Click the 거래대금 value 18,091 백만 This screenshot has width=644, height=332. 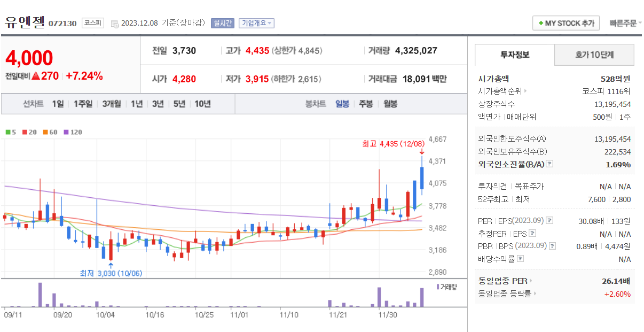(x=425, y=79)
